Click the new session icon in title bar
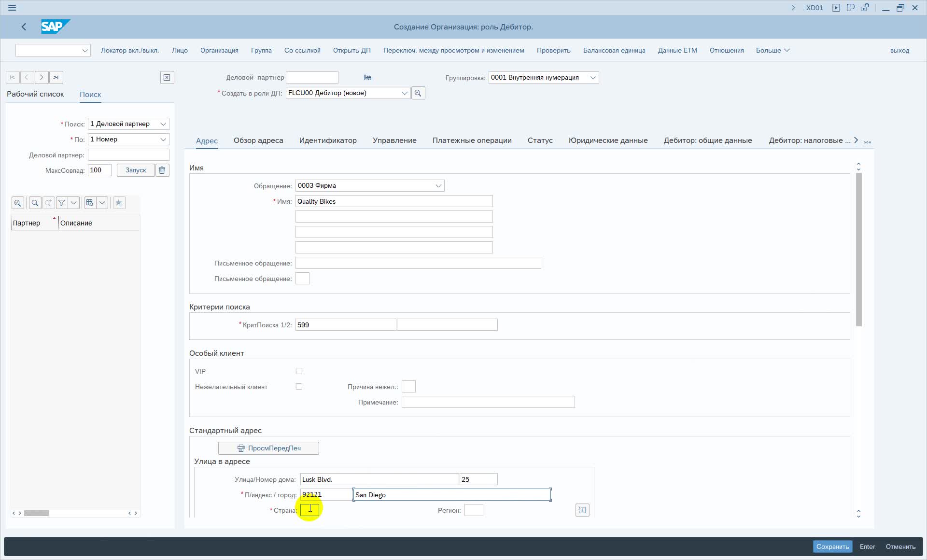This screenshot has width=927, height=560. point(851,8)
